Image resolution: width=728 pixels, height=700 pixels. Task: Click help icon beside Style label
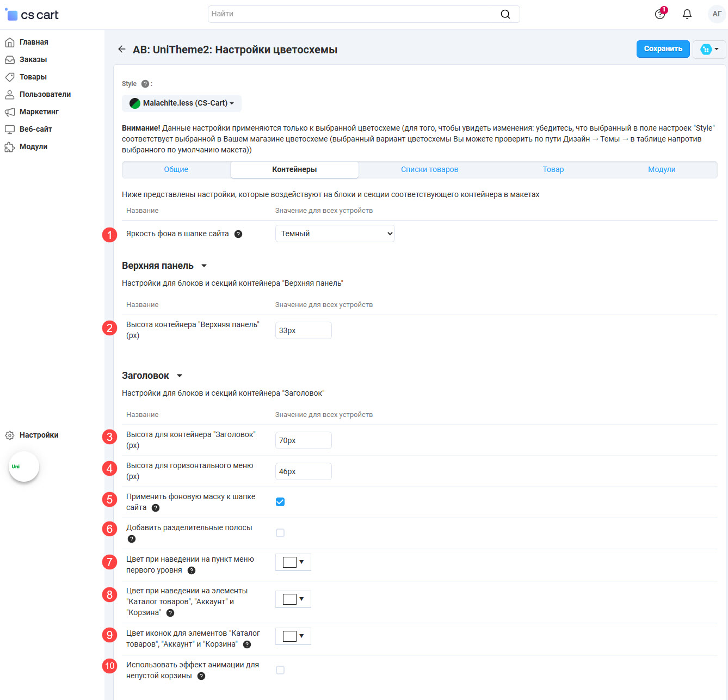pyautogui.click(x=145, y=84)
